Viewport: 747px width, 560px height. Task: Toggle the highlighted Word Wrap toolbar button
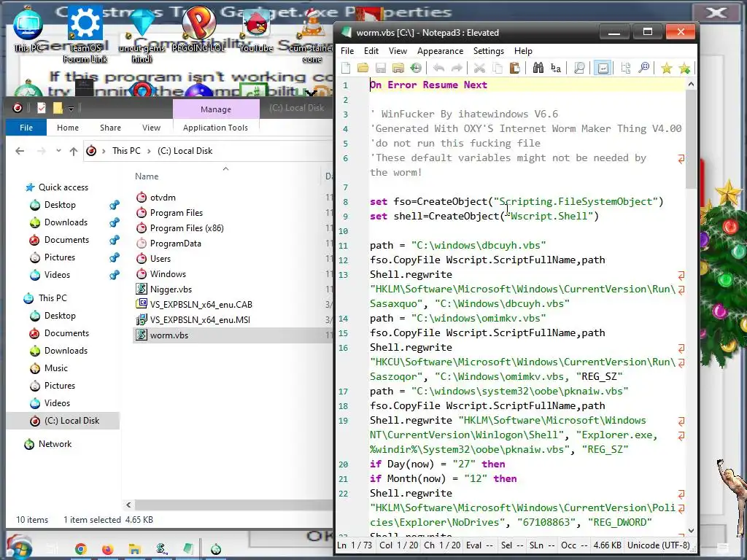603,68
